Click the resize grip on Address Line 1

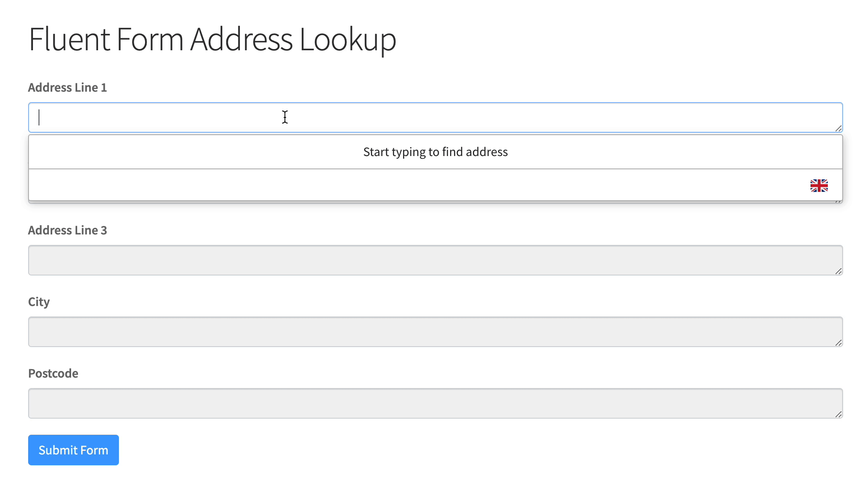point(839,129)
